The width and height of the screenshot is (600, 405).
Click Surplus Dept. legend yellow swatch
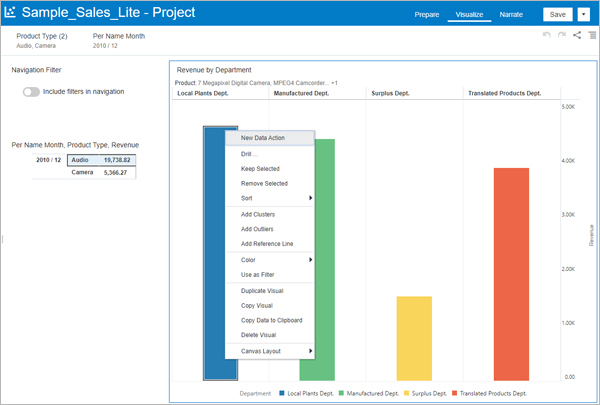pyautogui.click(x=406, y=393)
